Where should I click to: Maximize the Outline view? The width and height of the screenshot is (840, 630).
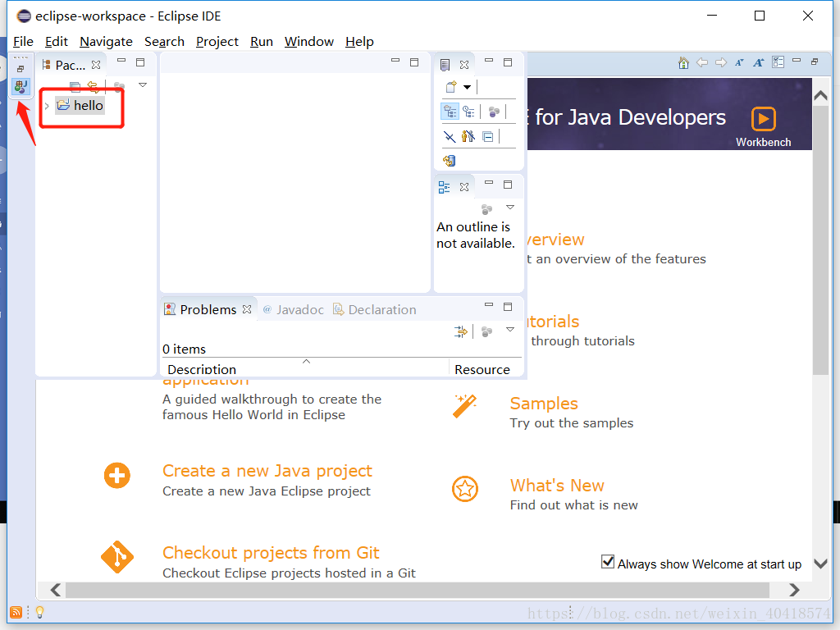(508, 185)
